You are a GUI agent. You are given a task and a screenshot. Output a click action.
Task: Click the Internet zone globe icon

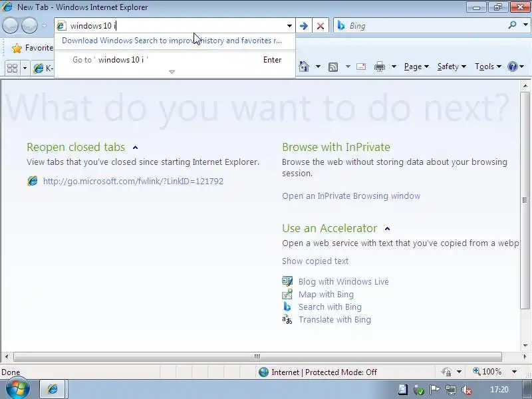pyautogui.click(x=263, y=372)
